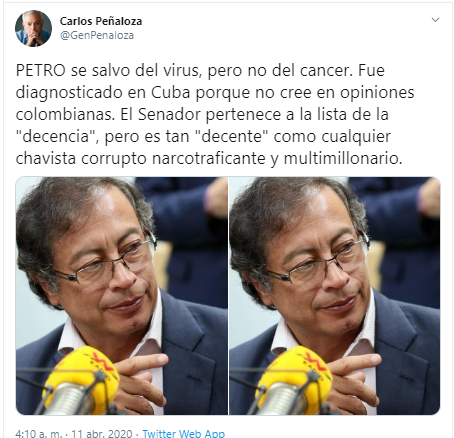Screen dimensions: 454x438
Task: Open the right photo in the tweet
Action: (x=335, y=296)
